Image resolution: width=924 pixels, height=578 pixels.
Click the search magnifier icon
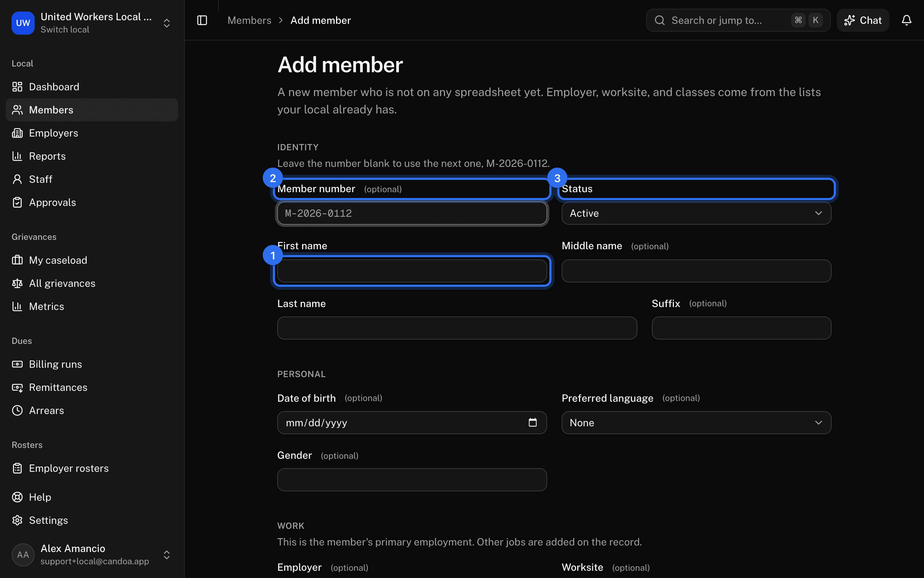[x=660, y=20]
